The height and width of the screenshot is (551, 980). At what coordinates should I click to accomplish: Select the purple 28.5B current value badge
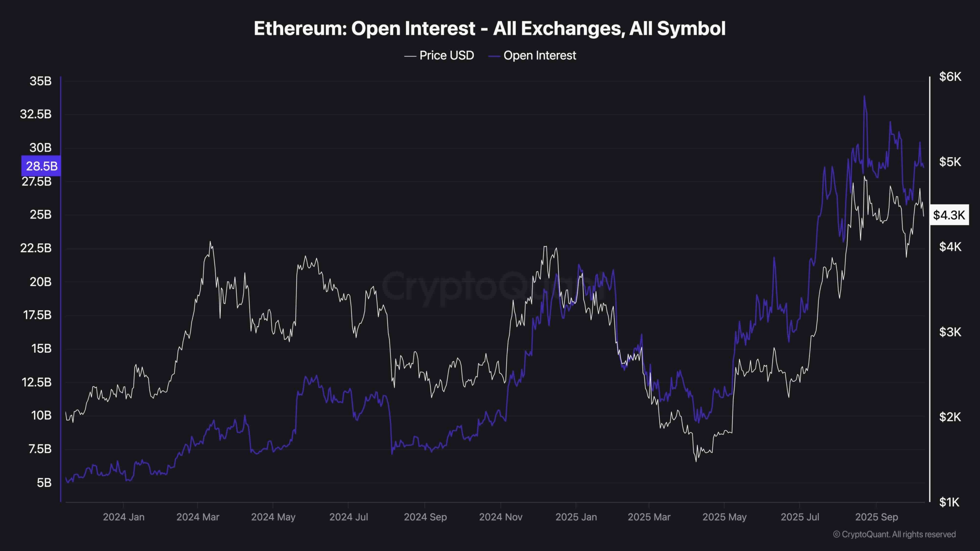coord(41,166)
